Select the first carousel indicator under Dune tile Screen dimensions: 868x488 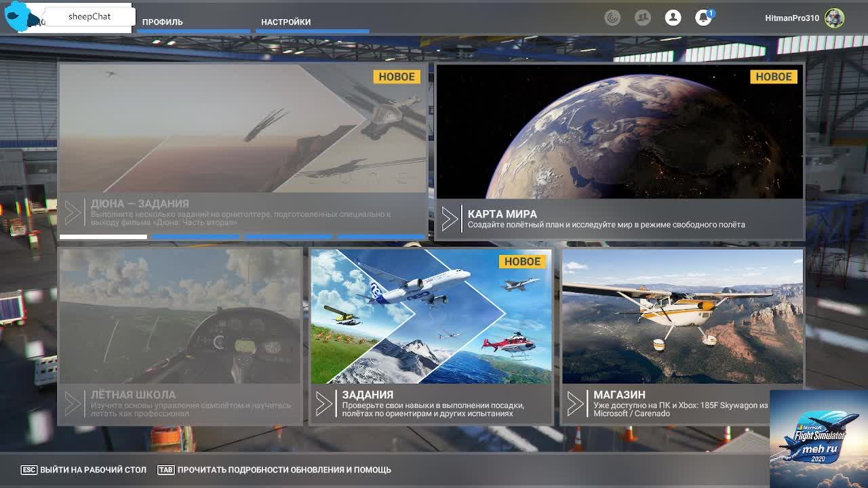[103, 237]
